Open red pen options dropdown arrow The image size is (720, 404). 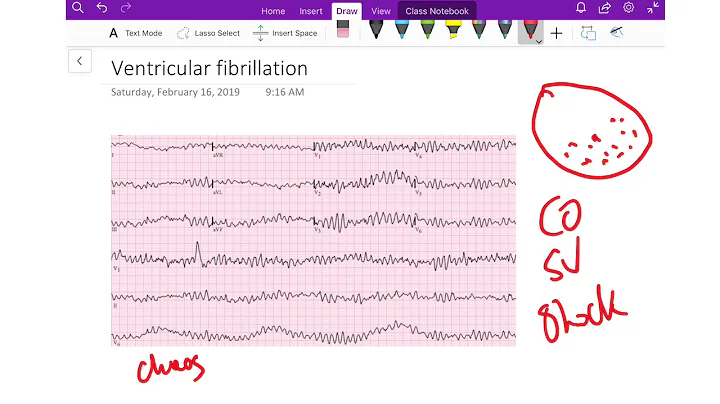click(539, 42)
